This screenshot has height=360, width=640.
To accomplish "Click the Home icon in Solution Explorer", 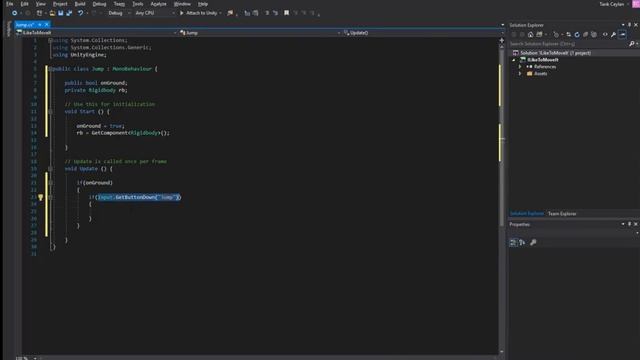I will pyautogui.click(x=530, y=35).
